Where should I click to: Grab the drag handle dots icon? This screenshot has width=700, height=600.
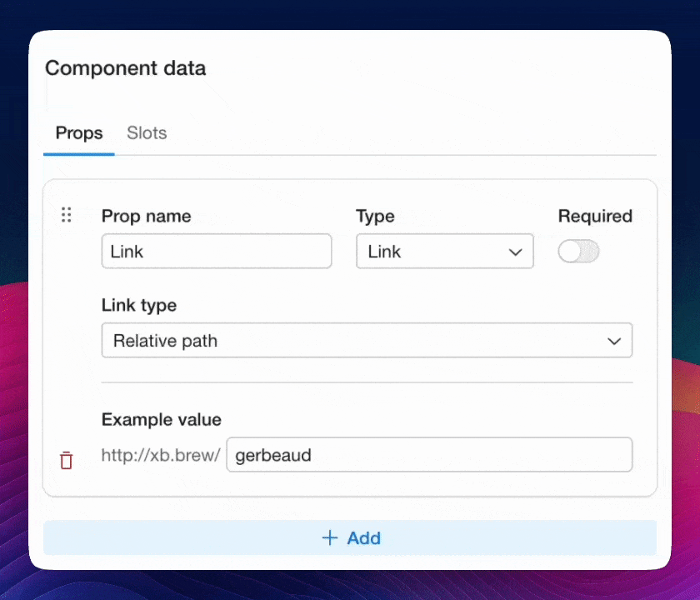pyautogui.click(x=67, y=215)
